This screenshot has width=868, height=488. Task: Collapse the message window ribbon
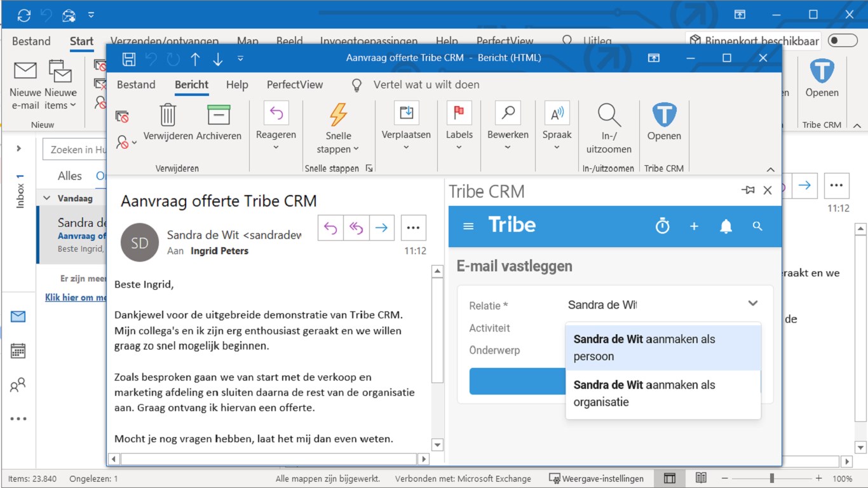click(771, 169)
